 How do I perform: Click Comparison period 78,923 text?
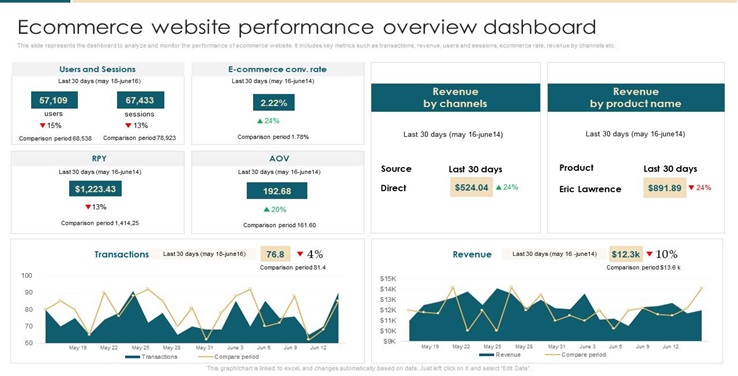139,138
